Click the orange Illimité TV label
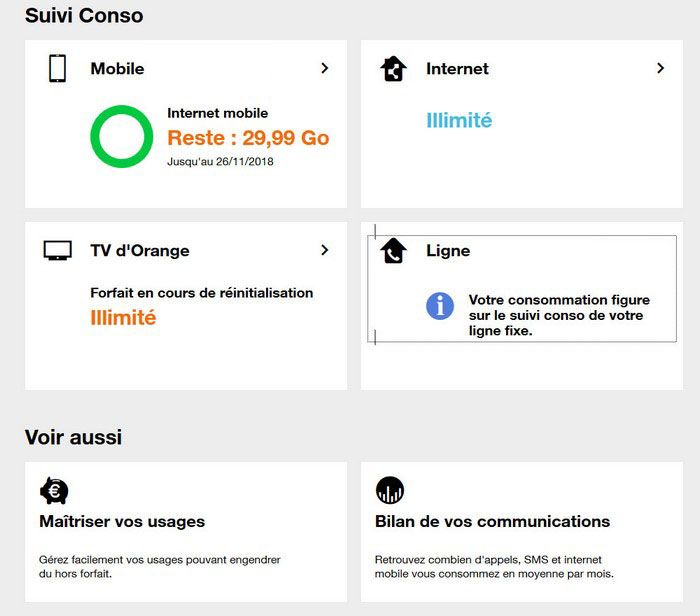The image size is (700, 616). [x=123, y=318]
